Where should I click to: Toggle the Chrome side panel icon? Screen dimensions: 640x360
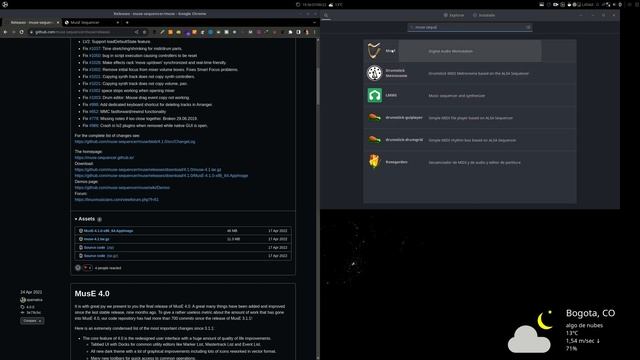[298, 32]
